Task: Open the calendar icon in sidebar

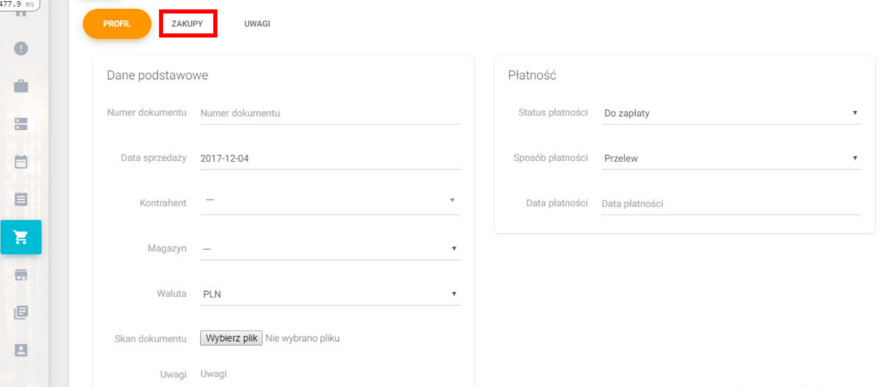Action: coord(21,162)
